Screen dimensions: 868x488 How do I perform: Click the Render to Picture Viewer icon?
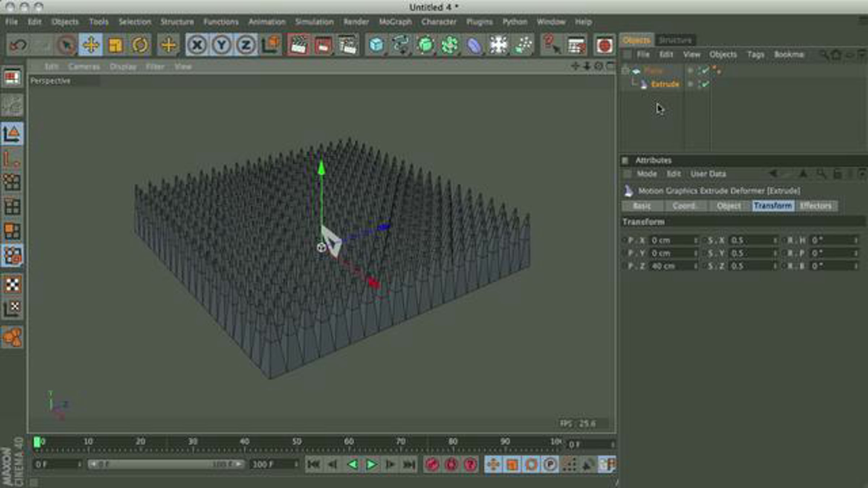pyautogui.click(x=323, y=45)
